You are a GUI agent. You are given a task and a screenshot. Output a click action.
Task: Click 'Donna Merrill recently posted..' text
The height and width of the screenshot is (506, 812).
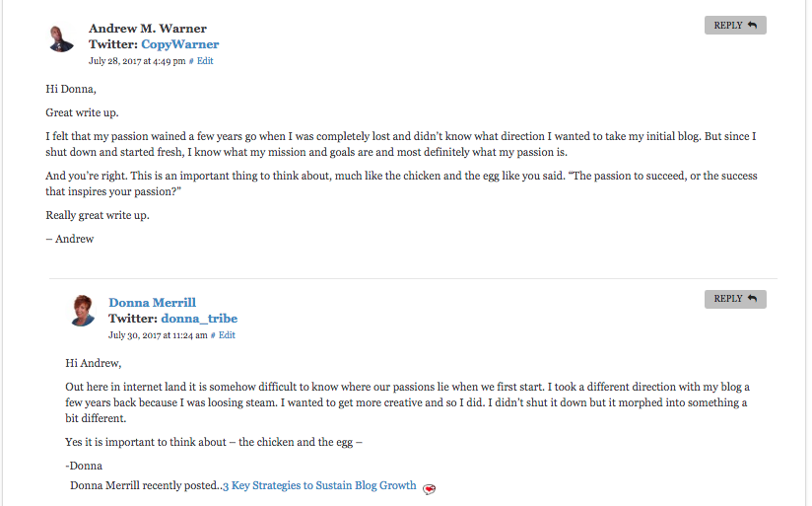[x=146, y=485]
